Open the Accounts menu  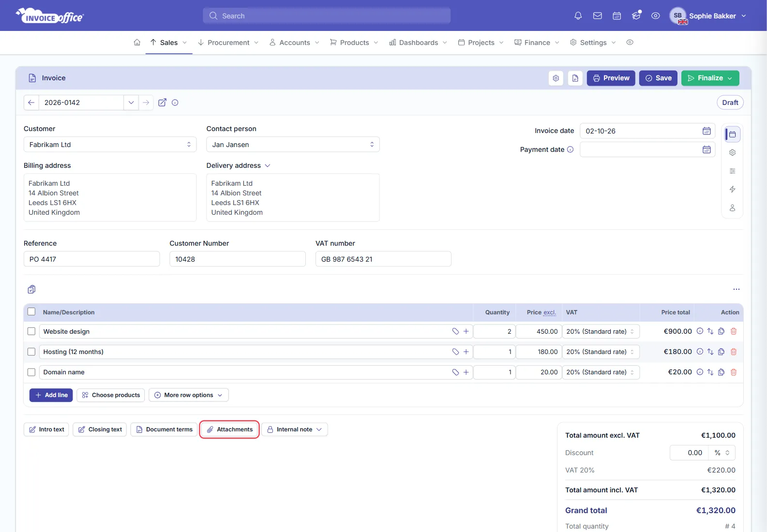[295, 43]
